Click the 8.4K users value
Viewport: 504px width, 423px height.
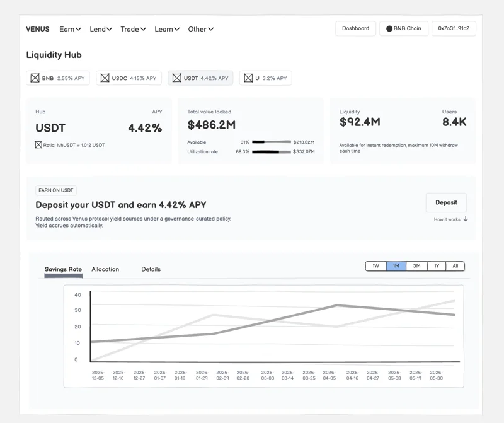pos(454,122)
